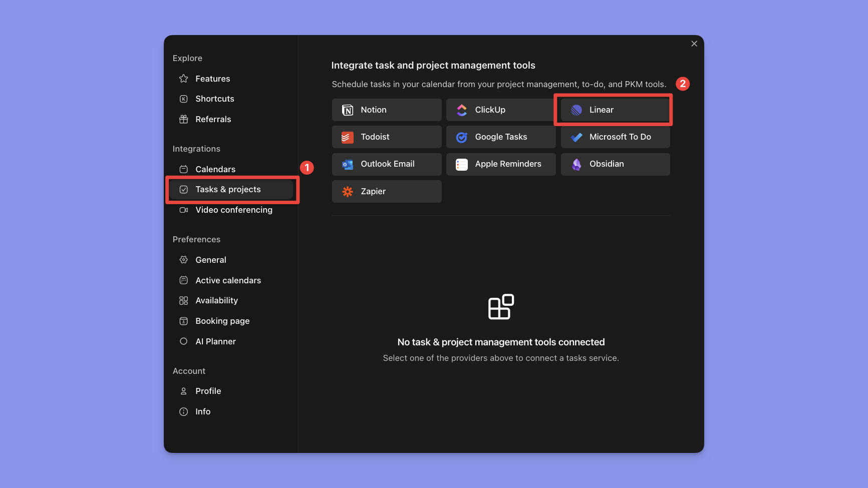The width and height of the screenshot is (868, 488).
Task: Click the Obsidian logo icon
Action: 576,164
